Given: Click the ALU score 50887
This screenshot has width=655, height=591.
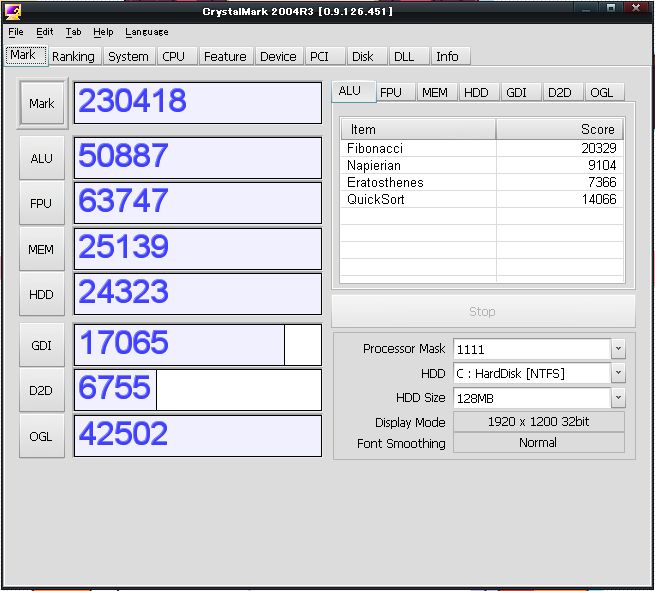Looking at the screenshot, I should coord(198,158).
